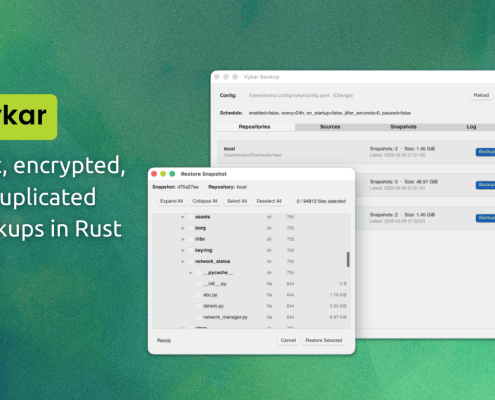This screenshot has height=400, width=495.
Task: Click the abc.py file name
Action: tap(210, 295)
